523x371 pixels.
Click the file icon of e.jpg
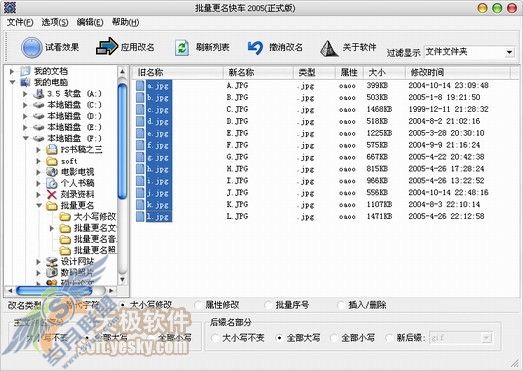[140, 133]
